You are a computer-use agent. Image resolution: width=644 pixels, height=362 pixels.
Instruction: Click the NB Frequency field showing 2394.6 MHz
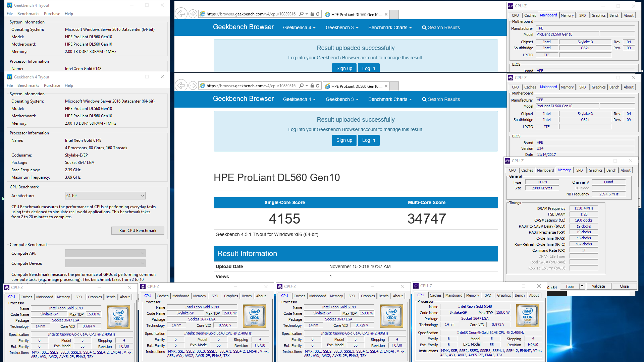coord(608,194)
